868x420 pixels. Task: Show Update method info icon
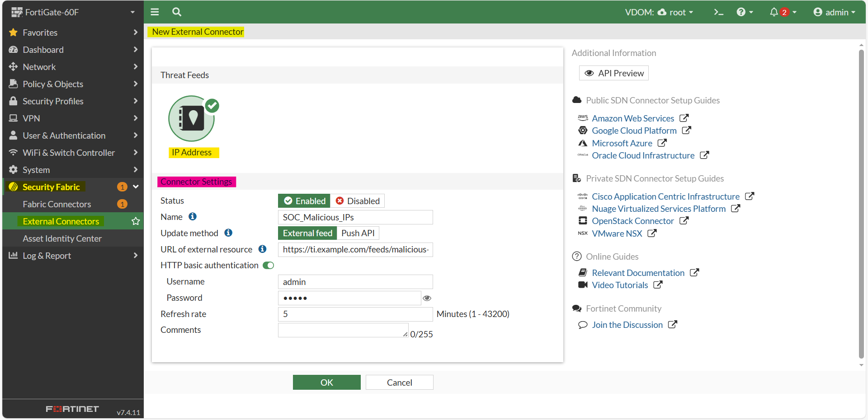(228, 233)
